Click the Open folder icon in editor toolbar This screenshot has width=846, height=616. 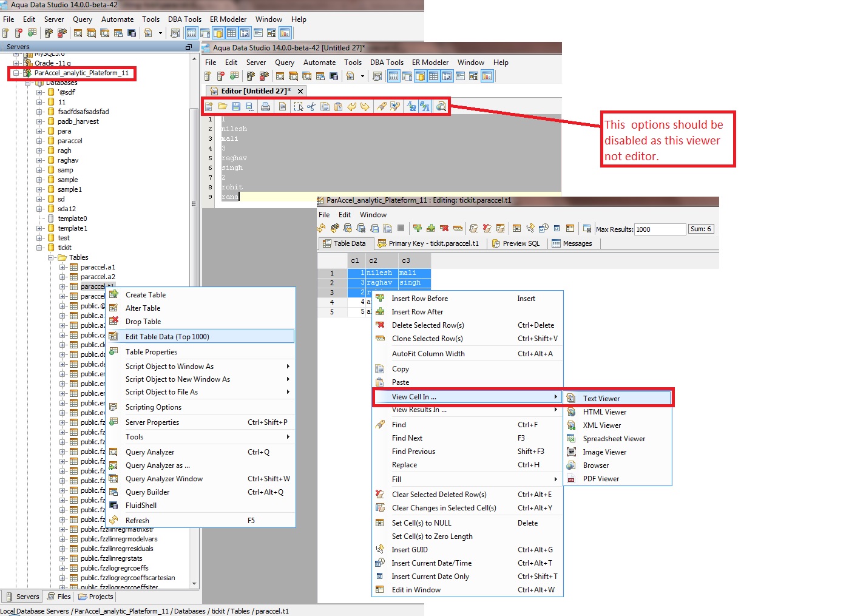click(222, 107)
